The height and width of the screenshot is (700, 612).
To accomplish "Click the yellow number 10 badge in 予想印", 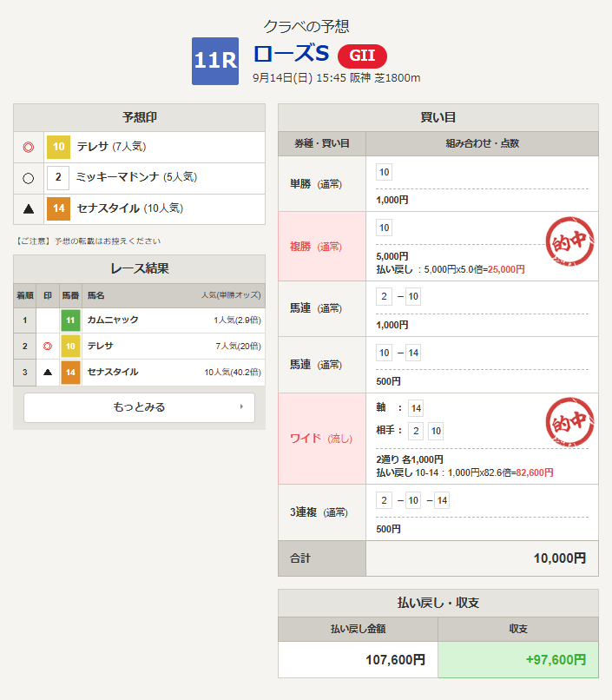I will click(x=58, y=147).
